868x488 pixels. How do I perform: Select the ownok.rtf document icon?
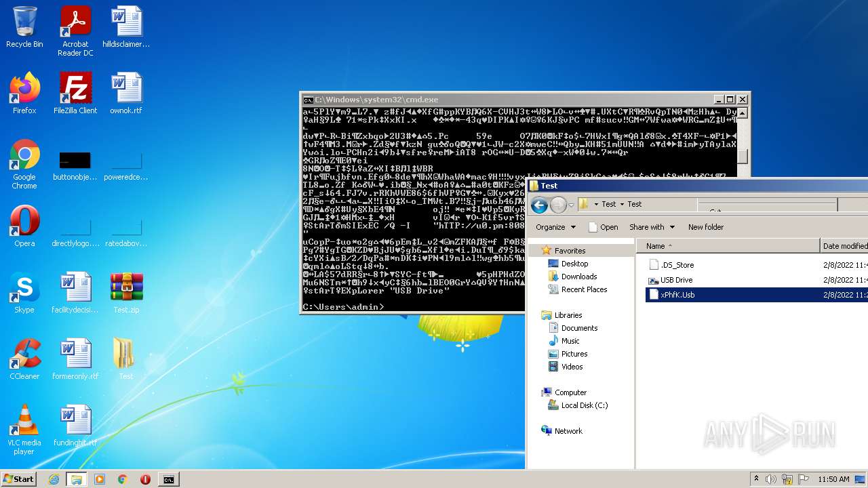pos(126,94)
